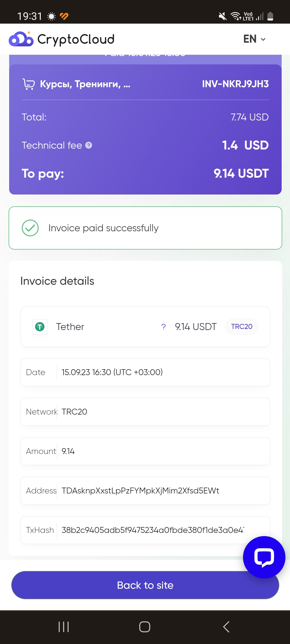The height and width of the screenshot is (644, 290).
Task: Tap the Amount 9.14 field
Action: [145, 451]
